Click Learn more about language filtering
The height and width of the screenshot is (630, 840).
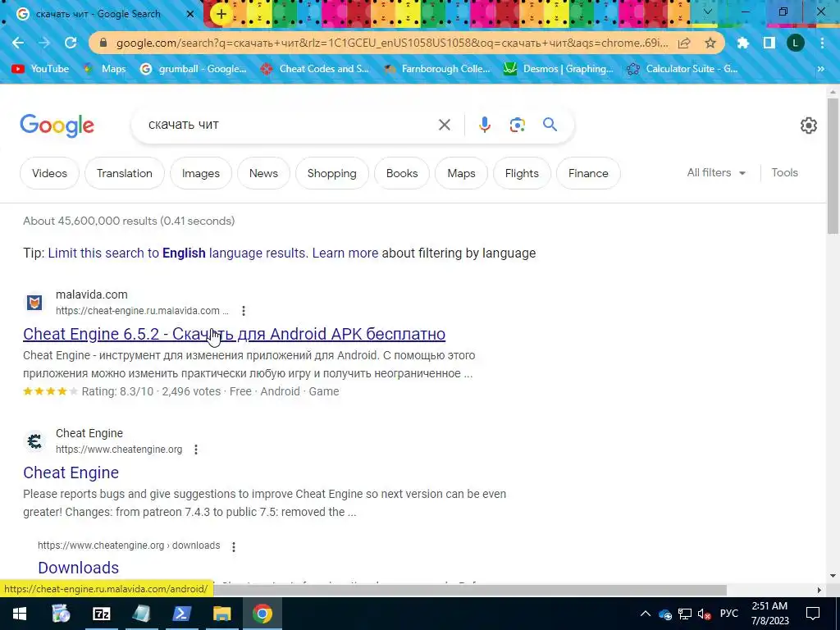pyautogui.click(x=345, y=253)
